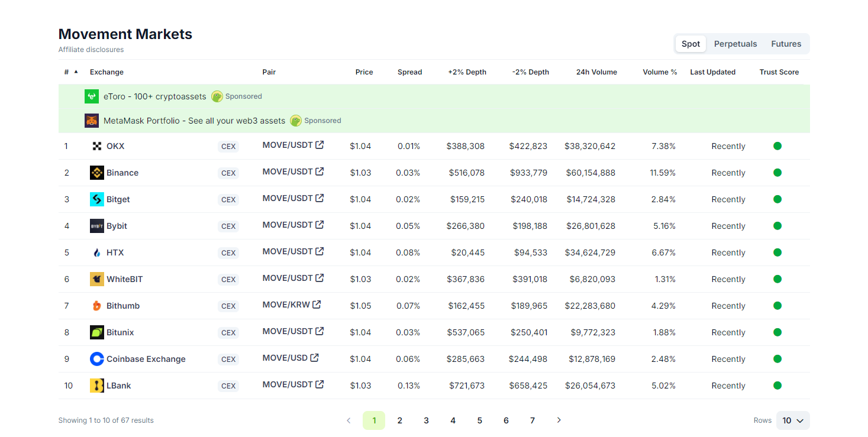Go to results page 2
The image size is (868, 437).
tap(400, 420)
